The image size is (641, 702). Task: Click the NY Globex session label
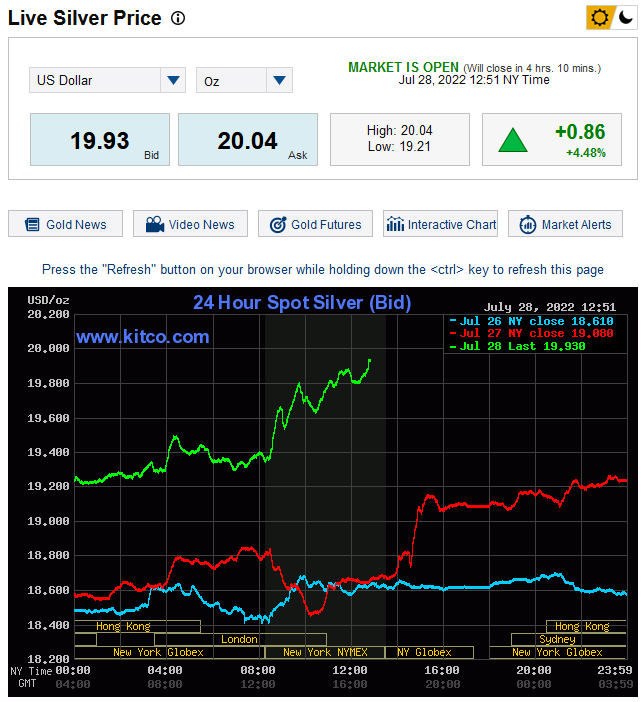pyautogui.click(x=424, y=652)
